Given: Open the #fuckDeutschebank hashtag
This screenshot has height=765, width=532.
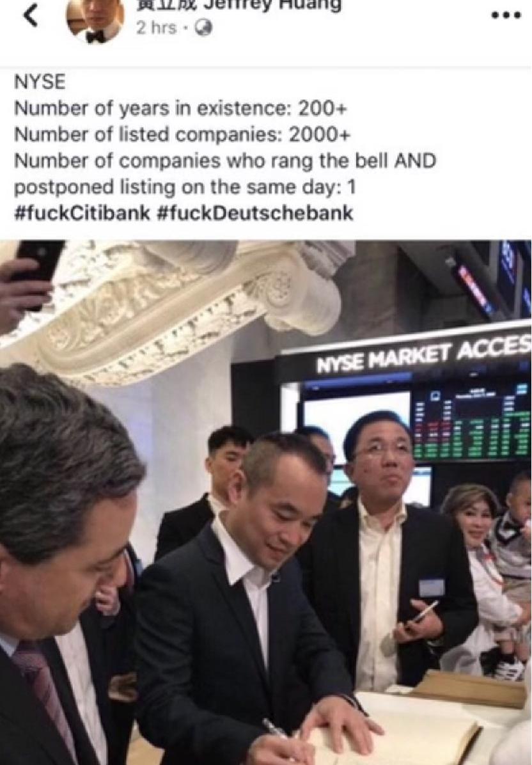Looking at the screenshot, I should (x=255, y=213).
